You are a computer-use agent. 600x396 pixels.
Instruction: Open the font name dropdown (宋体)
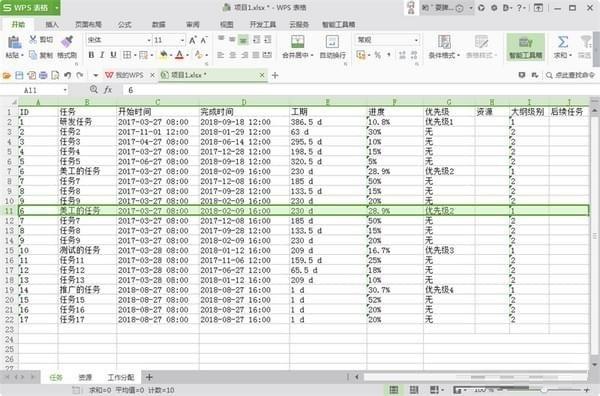coord(119,40)
